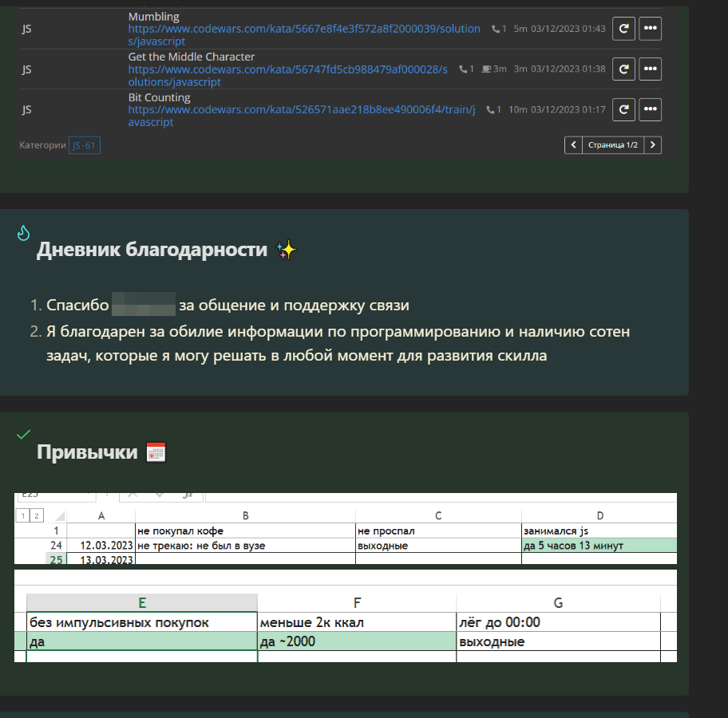
Task: Open more options for Mumbling entry
Action: click(650, 29)
